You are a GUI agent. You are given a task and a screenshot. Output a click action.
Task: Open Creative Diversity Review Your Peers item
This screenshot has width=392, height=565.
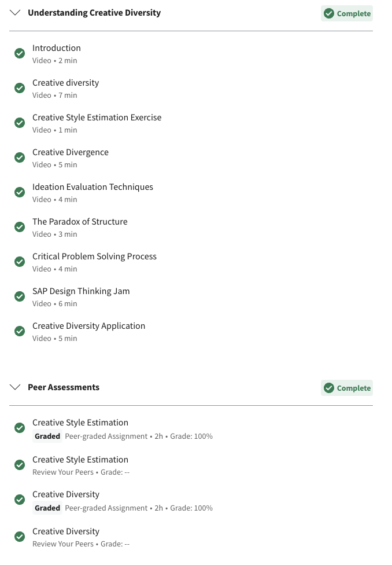[66, 531]
